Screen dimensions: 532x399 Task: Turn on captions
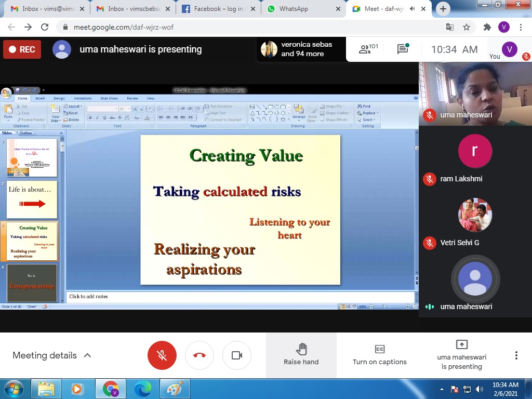(380, 354)
